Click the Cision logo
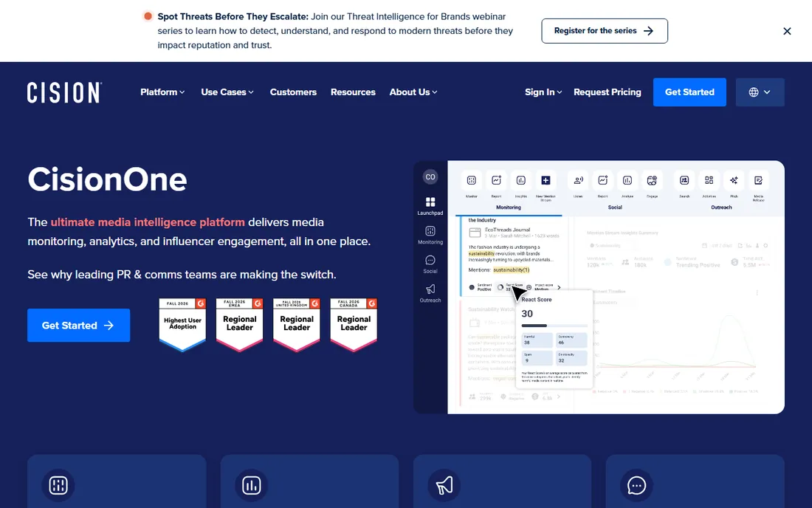The height and width of the screenshot is (508, 812). tap(64, 92)
